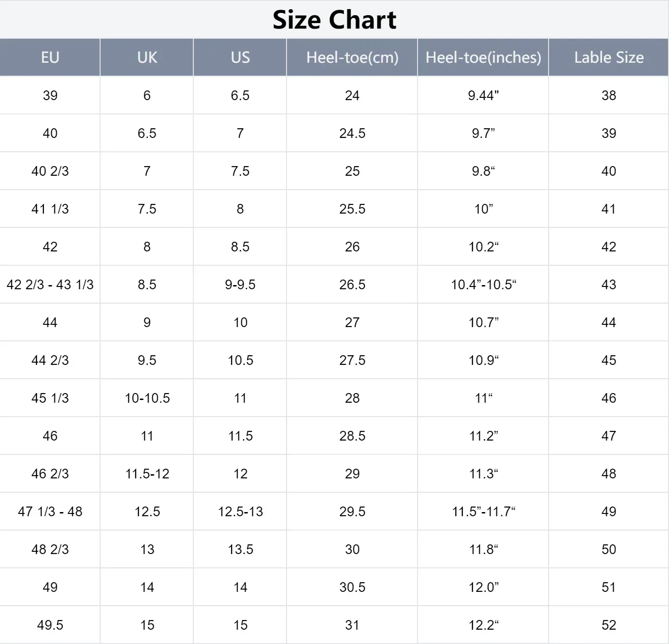Click the inches cell 10.4”-10.5“

click(483, 285)
